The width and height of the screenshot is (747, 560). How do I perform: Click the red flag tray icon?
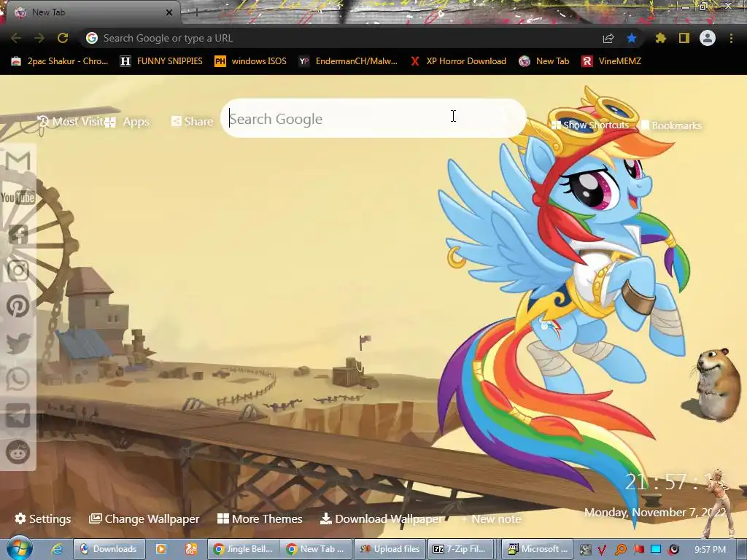pos(638,550)
